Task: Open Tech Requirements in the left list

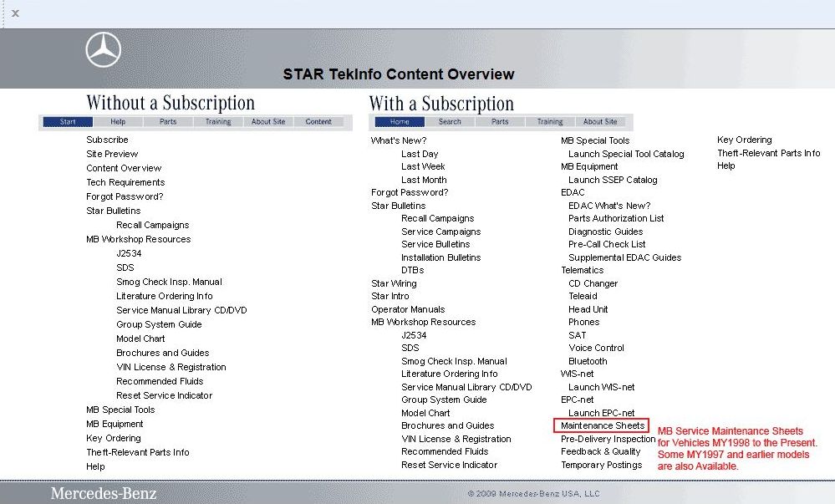Action: pyautogui.click(x=125, y=182)
